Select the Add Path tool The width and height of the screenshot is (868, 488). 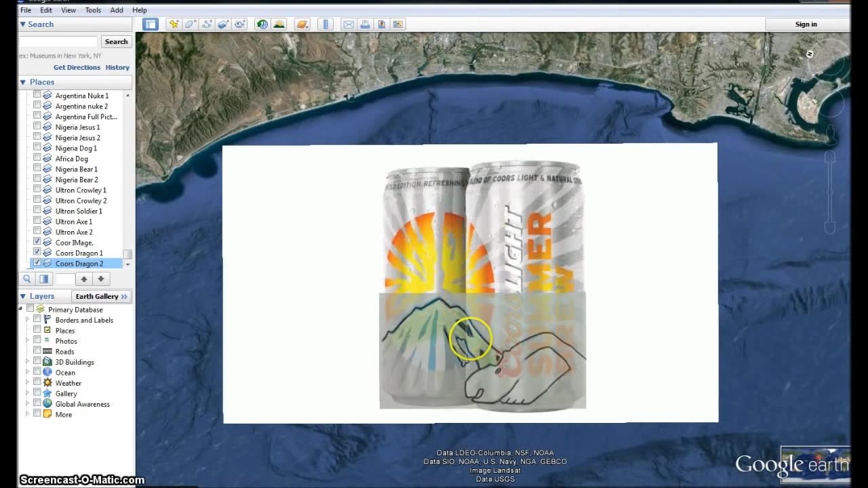207,24
